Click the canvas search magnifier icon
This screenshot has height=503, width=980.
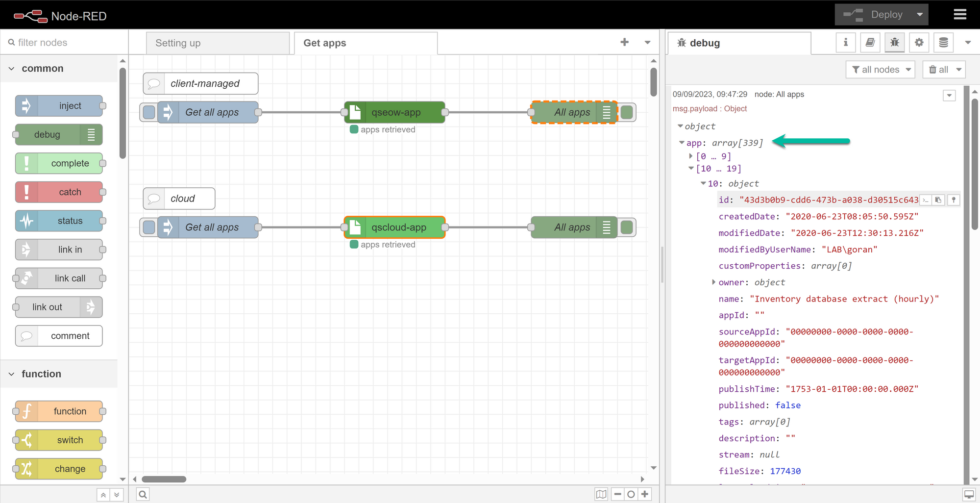click(x=143, y=494)
